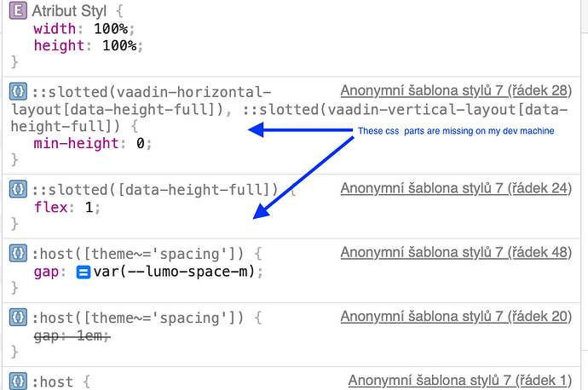Open the source link ending in řádek 48
588x390 pixels.
(x=455, y=253)
